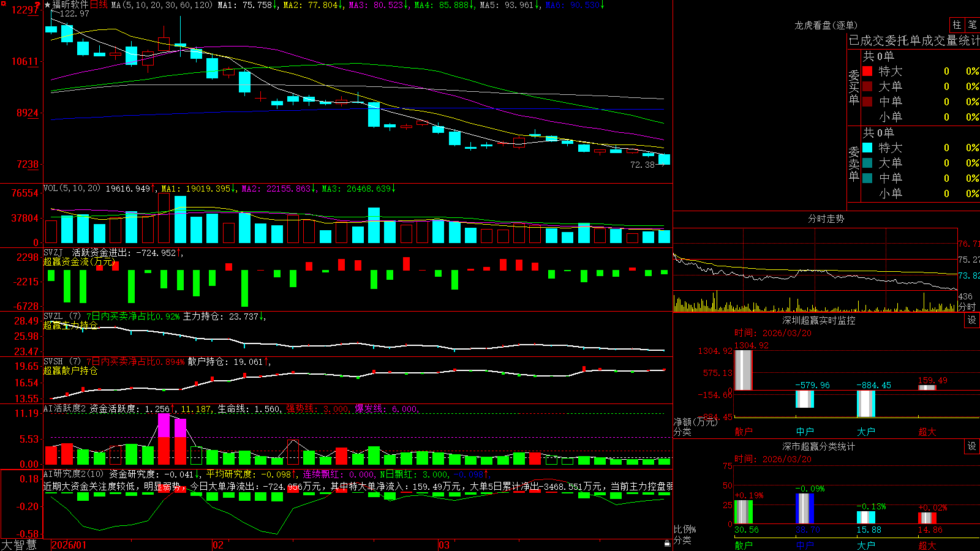
Task: Click the teal 中单 sell-order legend swatch
Action: pos(867,178)
